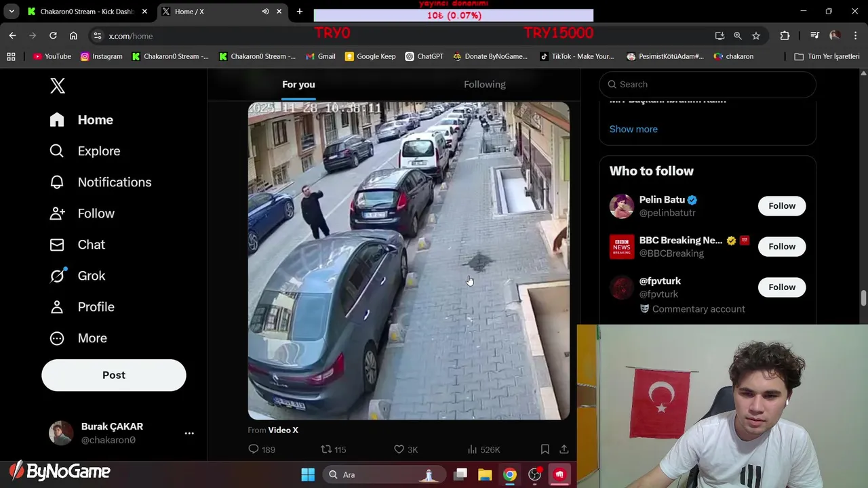Screen dimensions: 868x488
Task: Bookmark the video post
Action: (545, 449)
